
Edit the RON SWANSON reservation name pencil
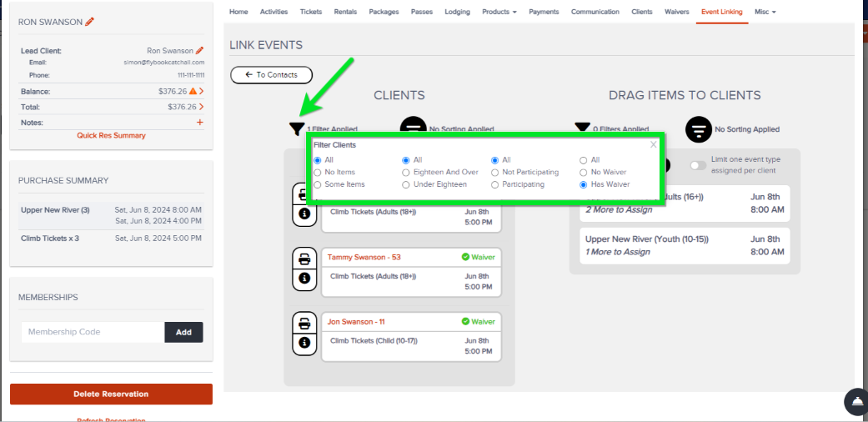pos(90,23)
